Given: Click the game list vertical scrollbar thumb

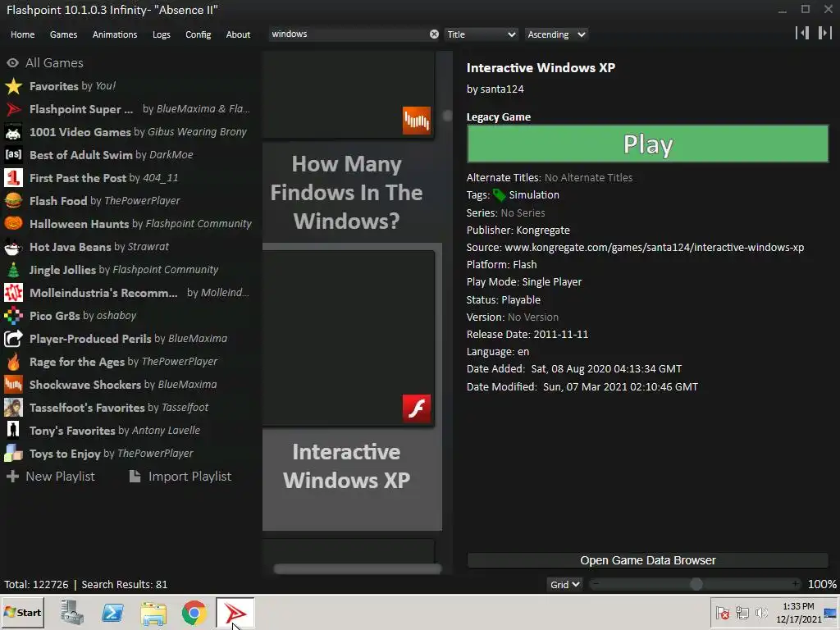Looking at the screenshot, I should pos(447,116).
